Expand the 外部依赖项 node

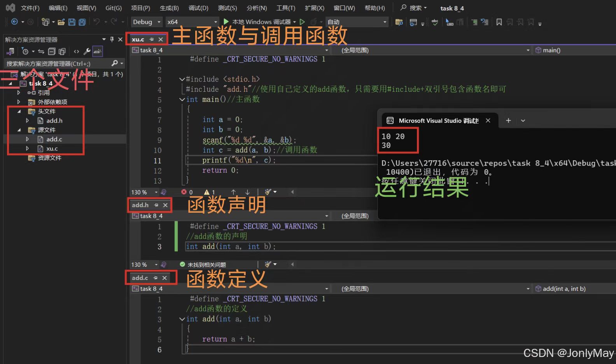tap(19, 102)
